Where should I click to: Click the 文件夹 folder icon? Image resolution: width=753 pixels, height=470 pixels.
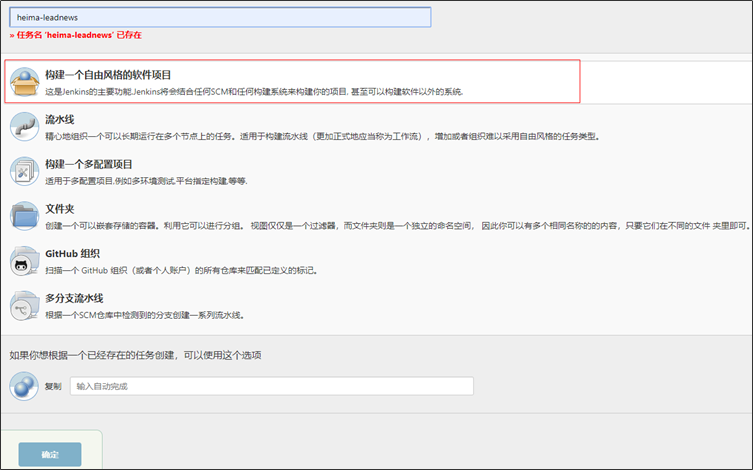[x=24, y=216]
